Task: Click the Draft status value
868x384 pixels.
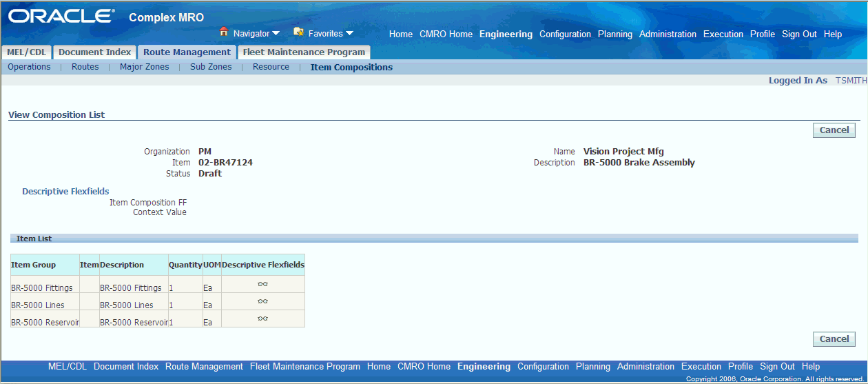Action: coord(210,174)
